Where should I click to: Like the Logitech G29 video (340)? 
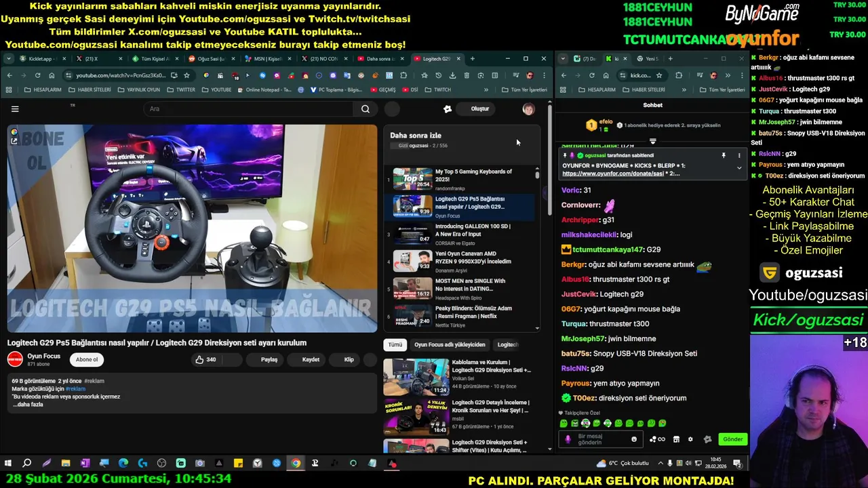click(x=205, y=359)
